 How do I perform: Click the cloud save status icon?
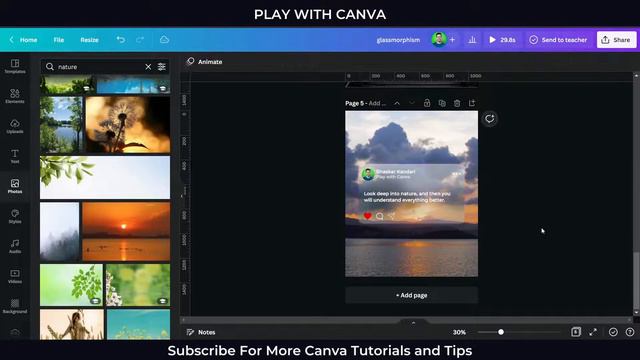point(164,40)
